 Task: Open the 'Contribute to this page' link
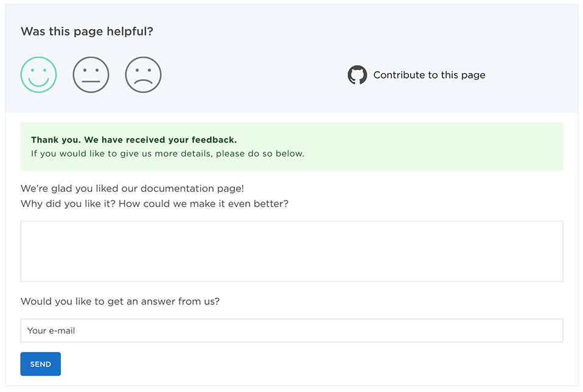coord(430,75)
